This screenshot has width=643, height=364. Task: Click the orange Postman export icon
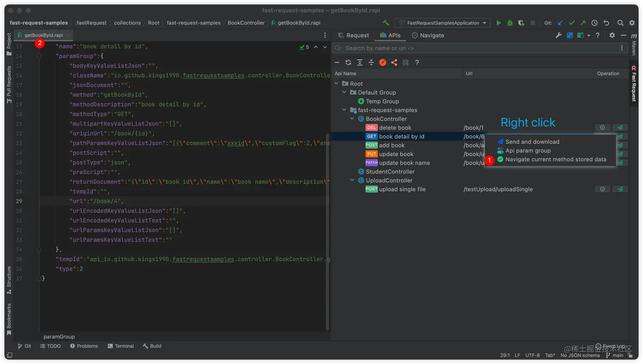(x=383, y=62)
